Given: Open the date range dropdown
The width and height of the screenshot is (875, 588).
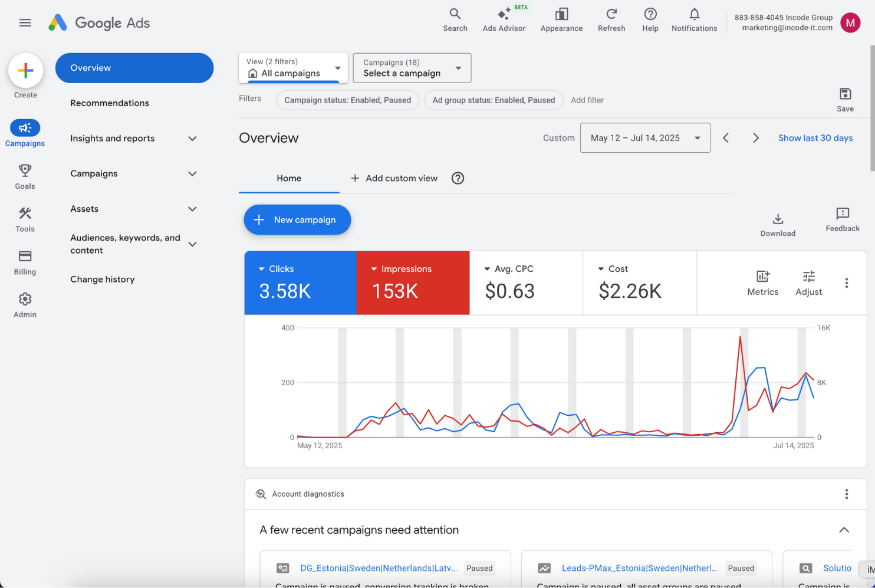Looking at the screenshot, I should [644, 138].
